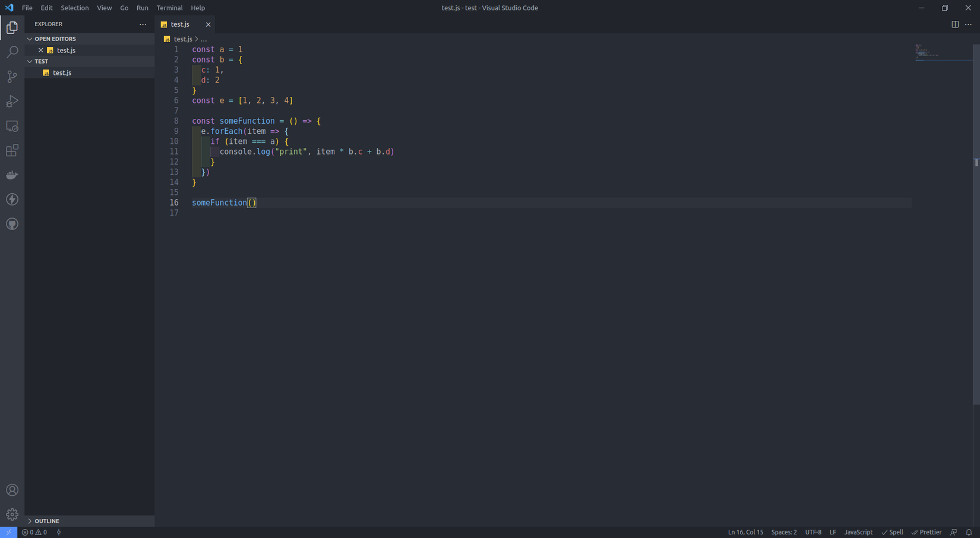Image resolution: width=980 pixels, height=538 pixels.
Task: Open the GitHub extension view
Action: 12,224
